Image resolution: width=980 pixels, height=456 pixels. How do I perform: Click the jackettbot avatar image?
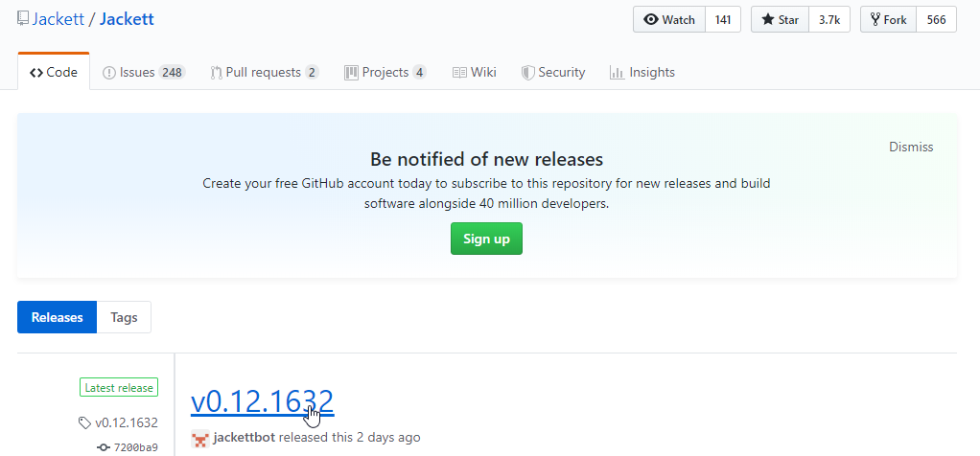[x=200, y=439]
